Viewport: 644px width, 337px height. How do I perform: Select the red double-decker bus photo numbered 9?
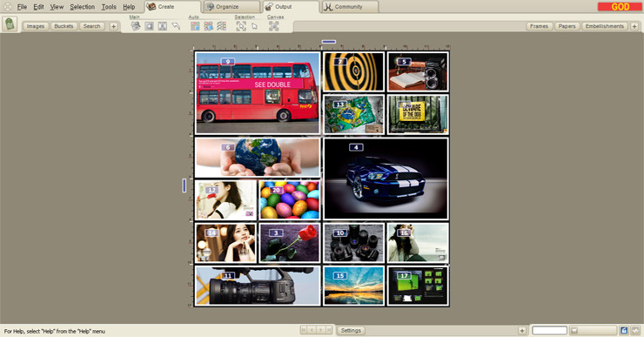pos(258,93)
